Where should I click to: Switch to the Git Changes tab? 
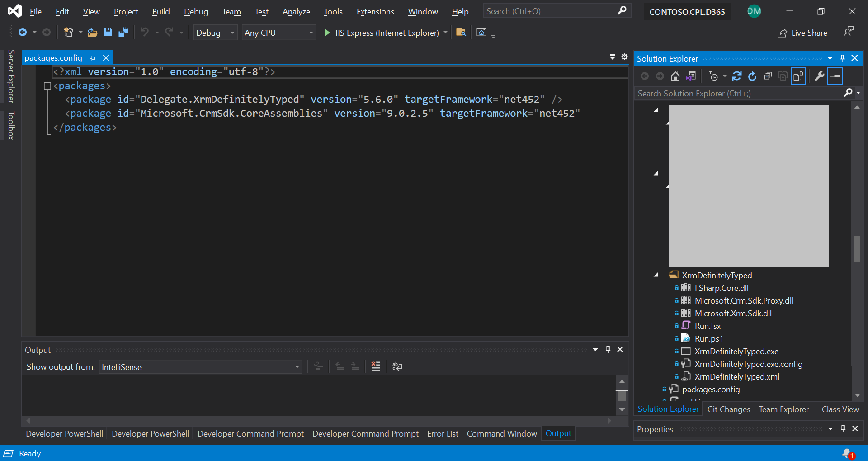(728, 409)
